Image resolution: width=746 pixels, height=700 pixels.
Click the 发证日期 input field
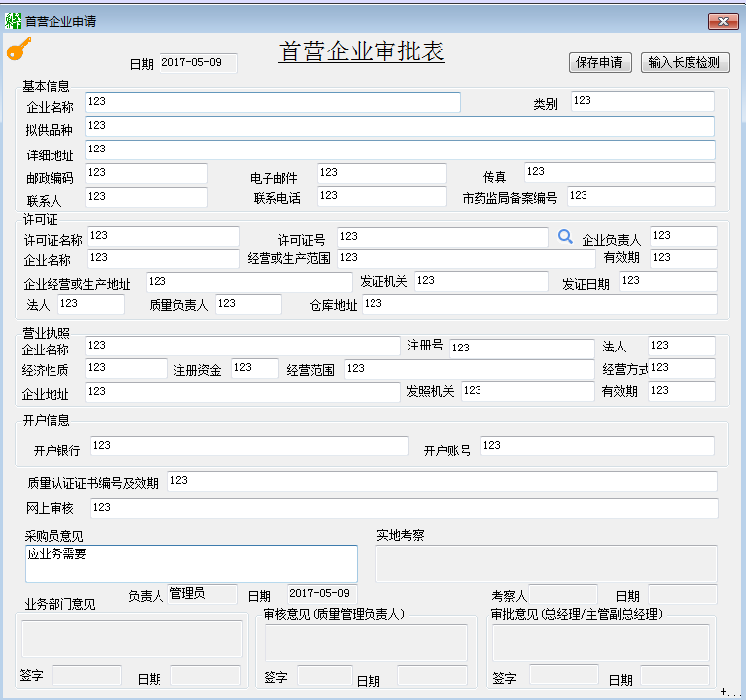pyautogui.click(x=669, y=281)
